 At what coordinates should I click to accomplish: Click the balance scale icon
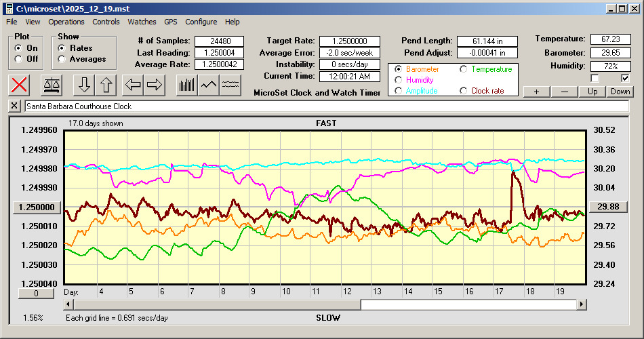click(x=51, y=85)
